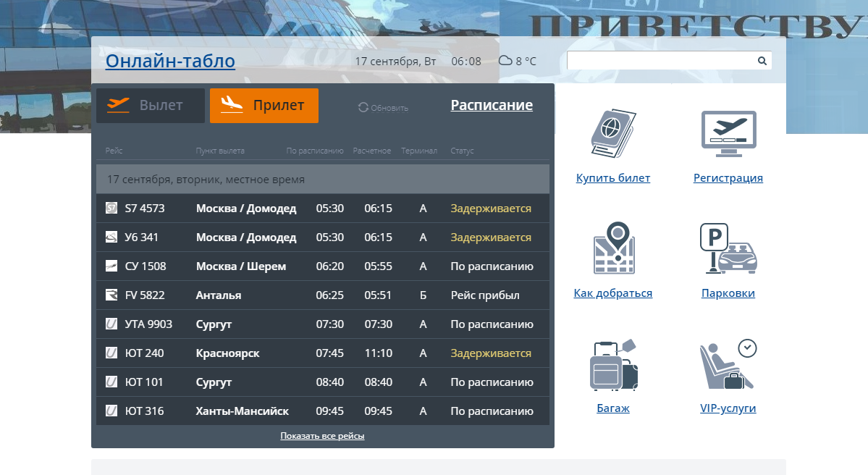Viewport: 868px width, 475px height.
Task: Open the Registration monitor icon
Action: [x=728, y=134]
